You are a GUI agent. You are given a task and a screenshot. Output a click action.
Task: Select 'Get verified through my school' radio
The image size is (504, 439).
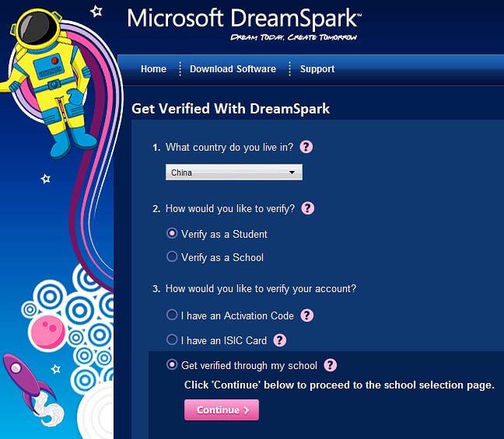tap(172, 365)
